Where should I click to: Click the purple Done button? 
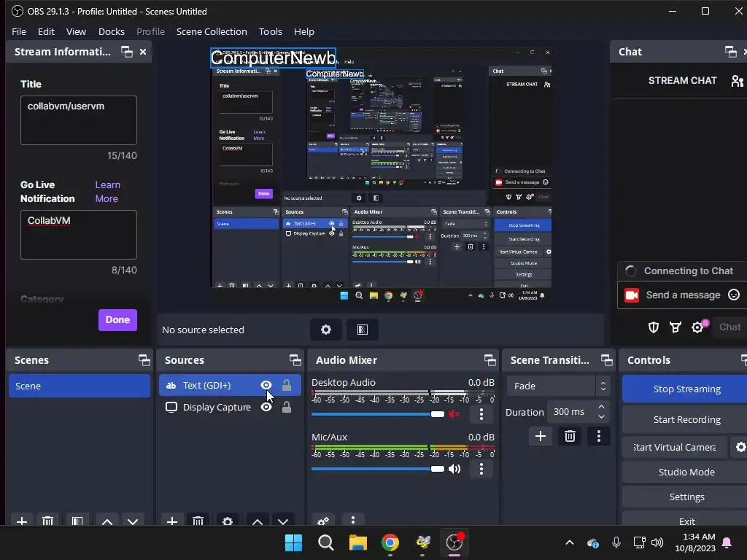(x=117, y=320)
